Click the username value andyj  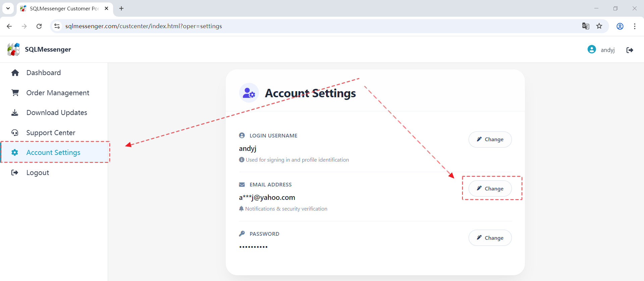coord(248,149)
